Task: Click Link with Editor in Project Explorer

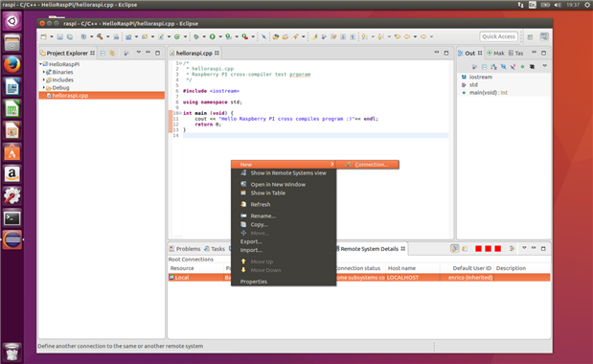Action: pyautogui.click(x=112, y=54)
